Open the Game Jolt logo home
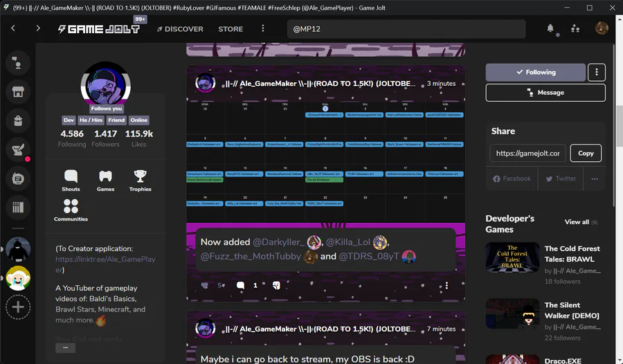 99,29
